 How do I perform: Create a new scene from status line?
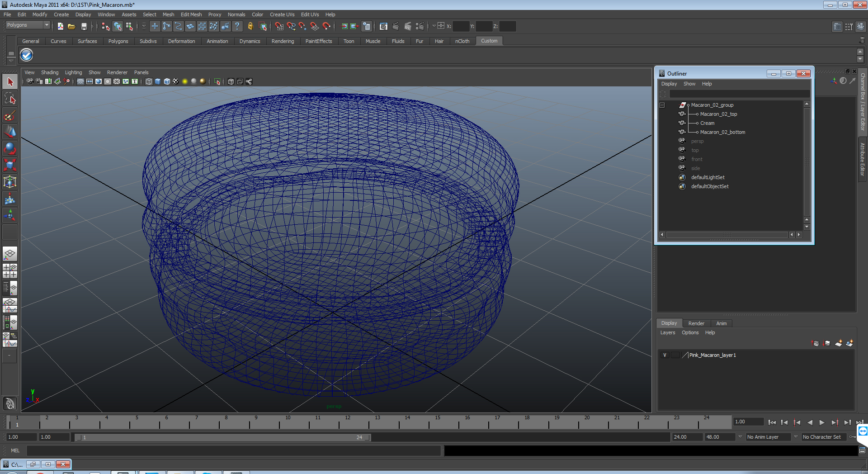coord(61,27)
